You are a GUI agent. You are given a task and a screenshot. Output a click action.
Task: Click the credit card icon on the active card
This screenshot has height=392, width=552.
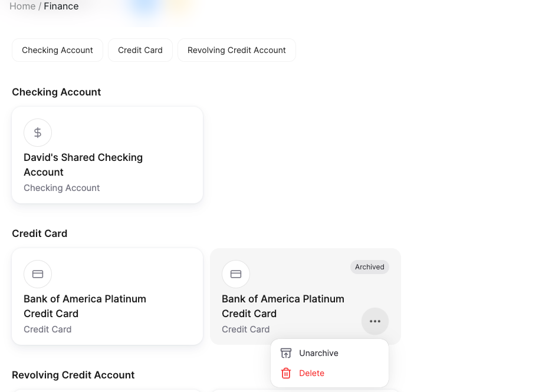click(x=38, y=274)
